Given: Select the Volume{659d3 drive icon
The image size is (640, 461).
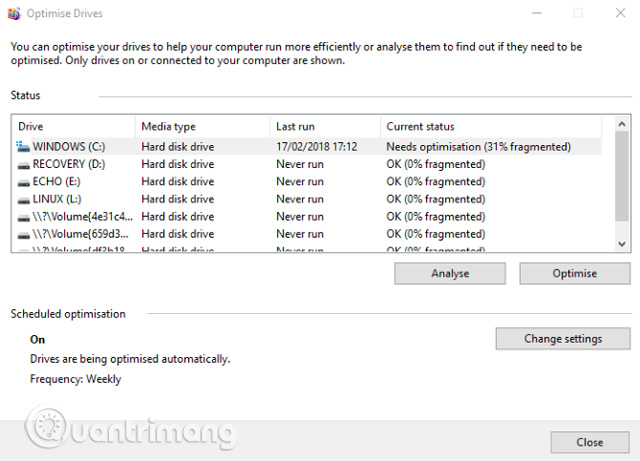Looking at the screenshot, I should 24,233.
